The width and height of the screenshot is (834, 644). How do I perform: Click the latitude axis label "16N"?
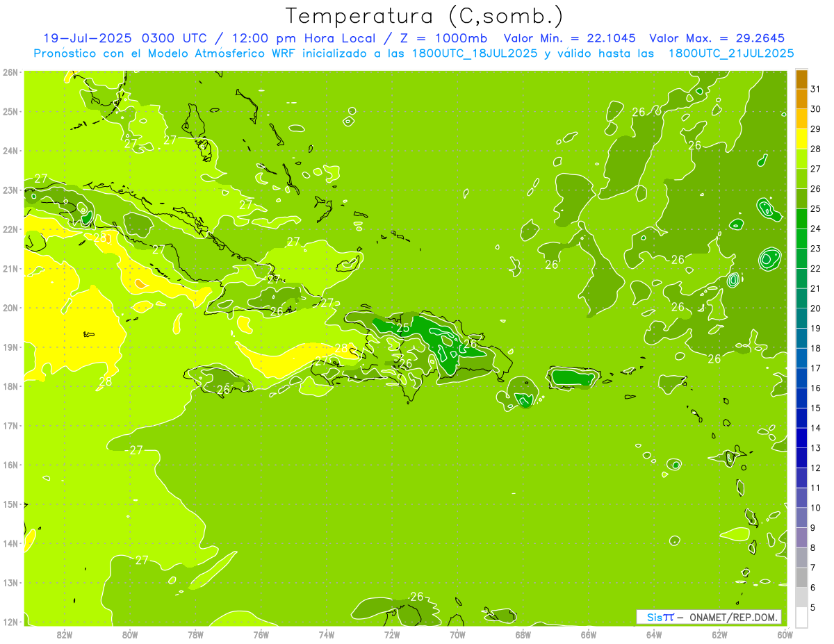coord(10,465)
